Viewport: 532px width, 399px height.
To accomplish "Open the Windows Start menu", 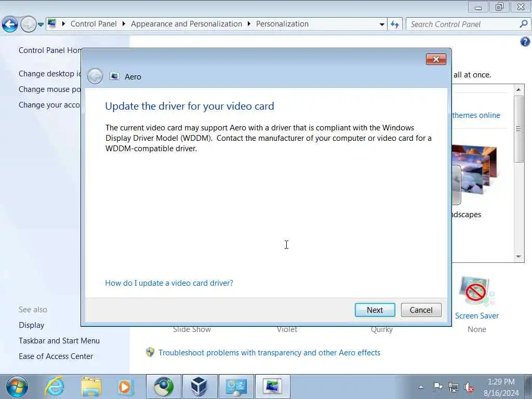I will (x=17, y=387).
